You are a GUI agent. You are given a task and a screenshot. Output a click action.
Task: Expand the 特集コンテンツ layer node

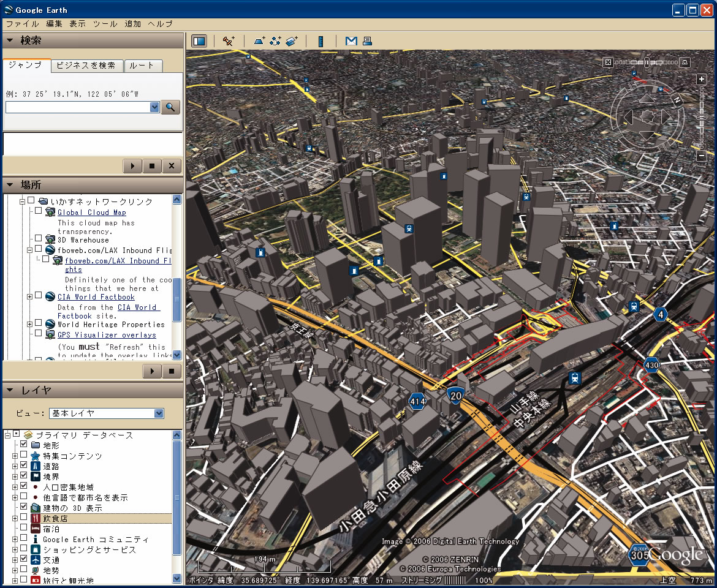pyautogui.click(x=15, y=456)
